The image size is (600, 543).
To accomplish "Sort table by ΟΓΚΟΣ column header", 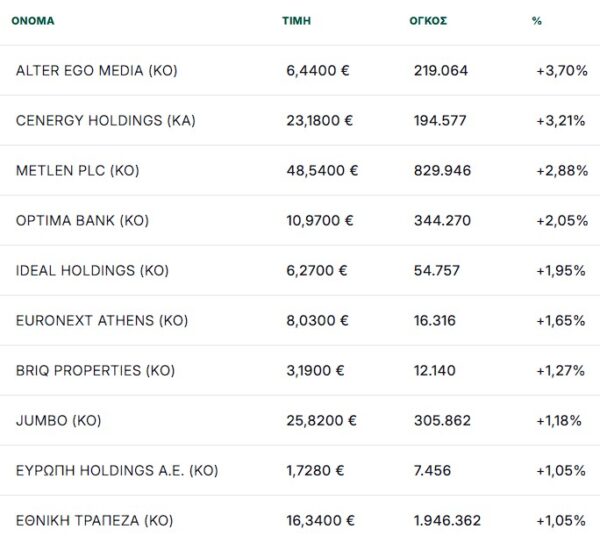I will coord(428,21).
